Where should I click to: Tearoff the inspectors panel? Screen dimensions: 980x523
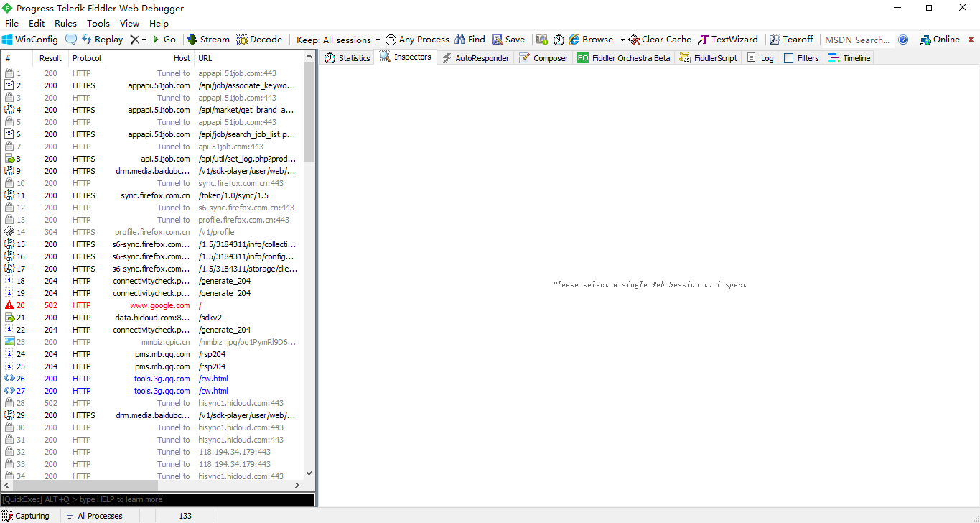(x=791, y=40)
